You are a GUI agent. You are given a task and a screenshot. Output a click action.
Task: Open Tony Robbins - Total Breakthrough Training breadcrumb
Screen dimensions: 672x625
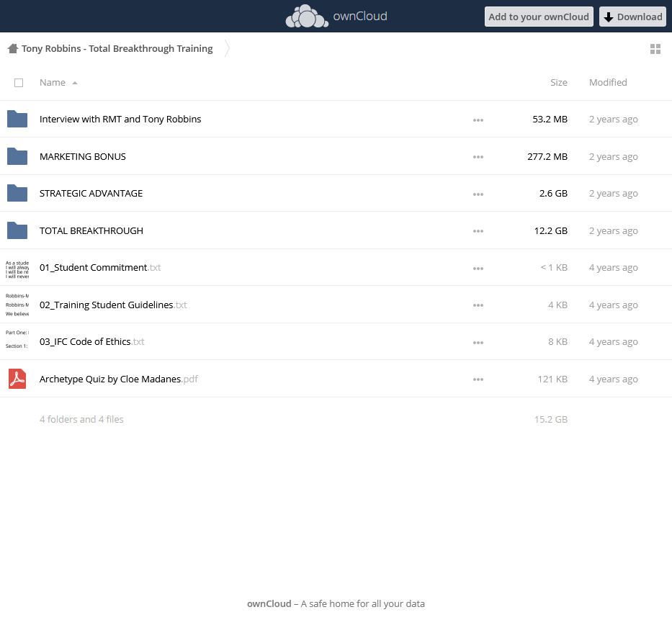click(x=117, y=48)
